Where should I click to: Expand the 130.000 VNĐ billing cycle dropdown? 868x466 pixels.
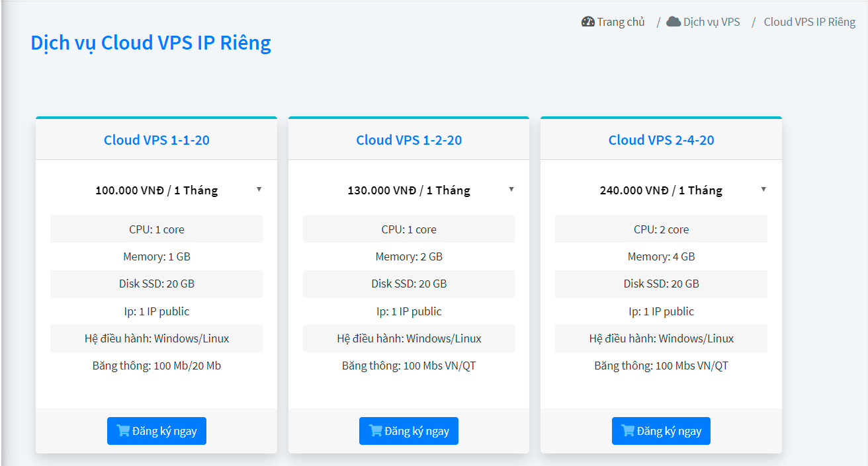(409, 190)
